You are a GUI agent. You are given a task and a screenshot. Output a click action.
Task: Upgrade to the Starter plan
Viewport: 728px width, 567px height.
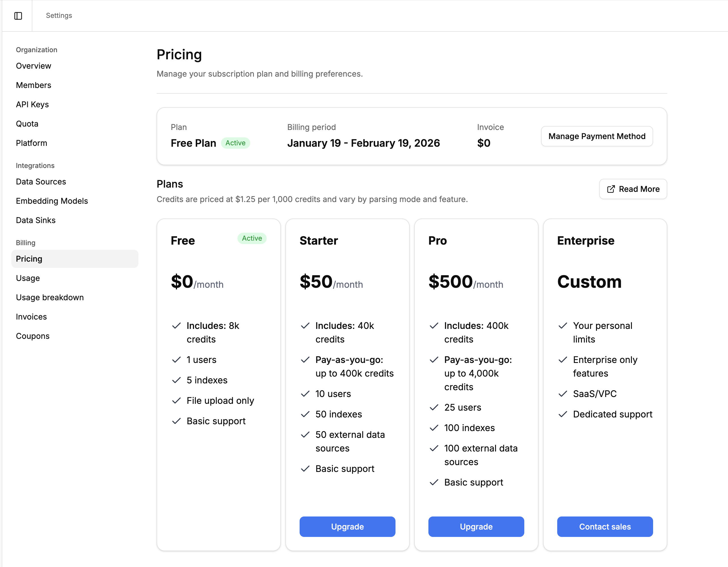[x=347, y=526]
